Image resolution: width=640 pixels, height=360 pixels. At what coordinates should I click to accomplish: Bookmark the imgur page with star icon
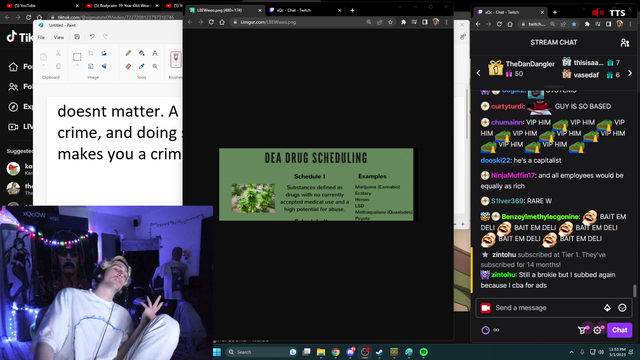tap(390, 22)
